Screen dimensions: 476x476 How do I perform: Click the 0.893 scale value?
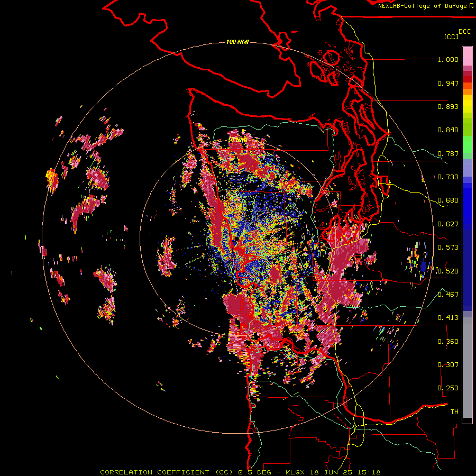[448, 106]
